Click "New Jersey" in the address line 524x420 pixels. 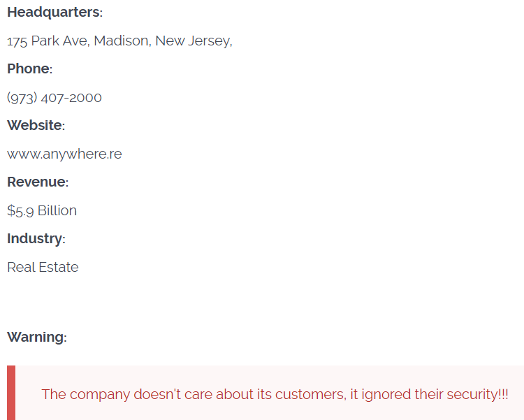pyautogui.click(x=193, y=41)
